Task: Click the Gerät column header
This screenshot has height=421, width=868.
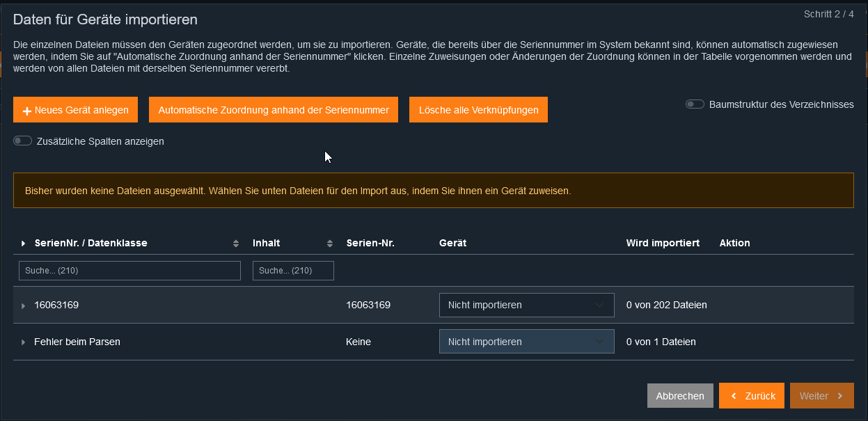Action: 452,243
